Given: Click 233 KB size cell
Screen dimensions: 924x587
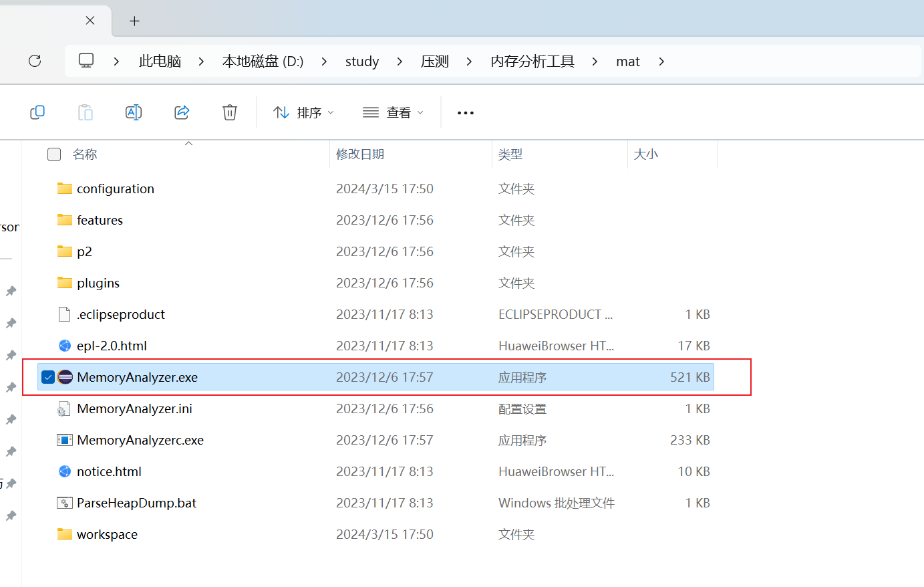Looking at the screenshot, I should pos(690,440).
